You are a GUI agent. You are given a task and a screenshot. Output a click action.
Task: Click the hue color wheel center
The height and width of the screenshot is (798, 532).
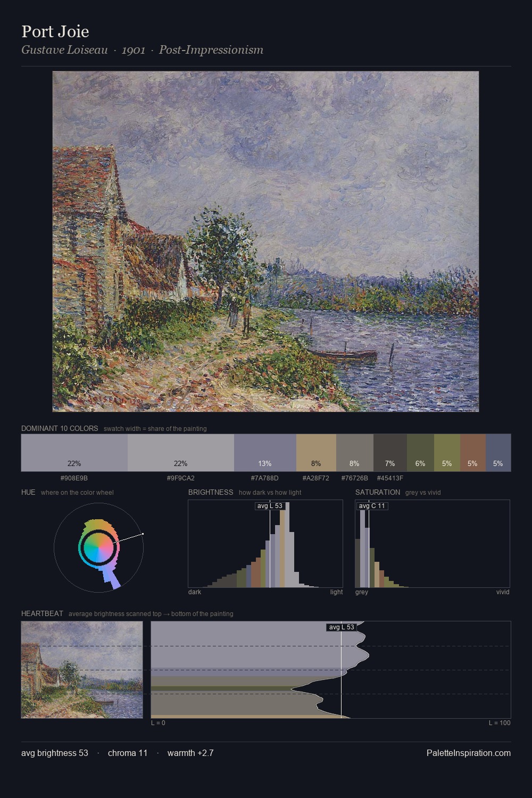(98, 547)
